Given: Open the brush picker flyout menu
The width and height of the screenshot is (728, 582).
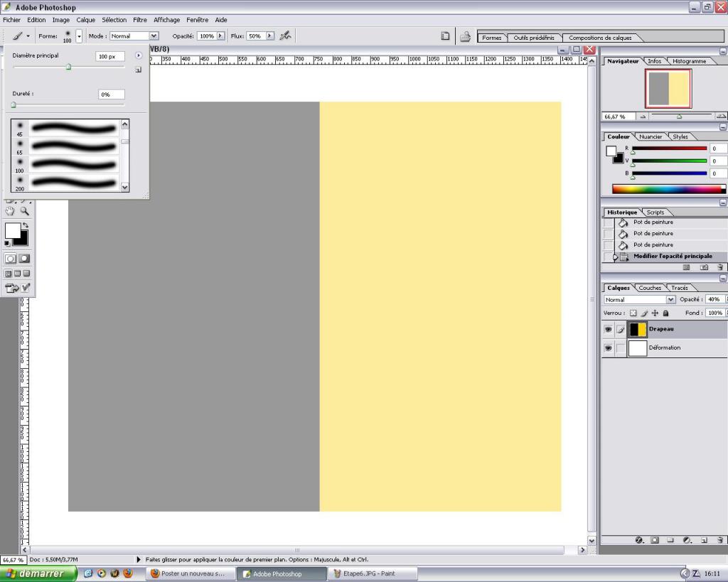Looking at the screenshot, I should coord(139,55).
